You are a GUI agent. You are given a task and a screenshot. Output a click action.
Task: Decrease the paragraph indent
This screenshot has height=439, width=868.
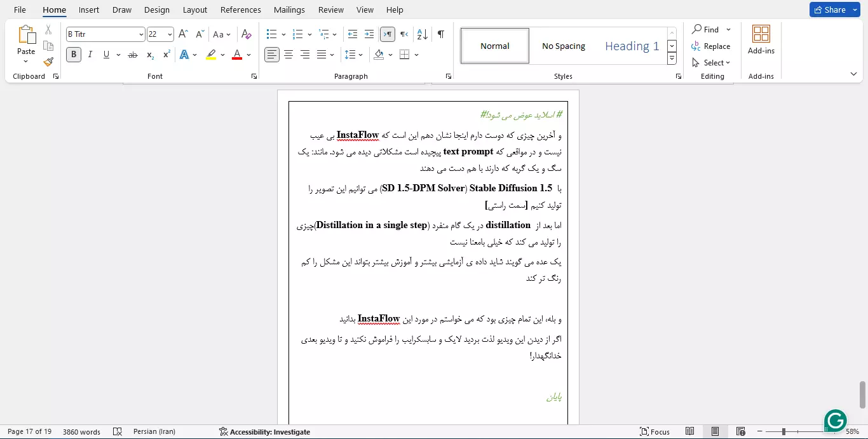pos(353,34)
